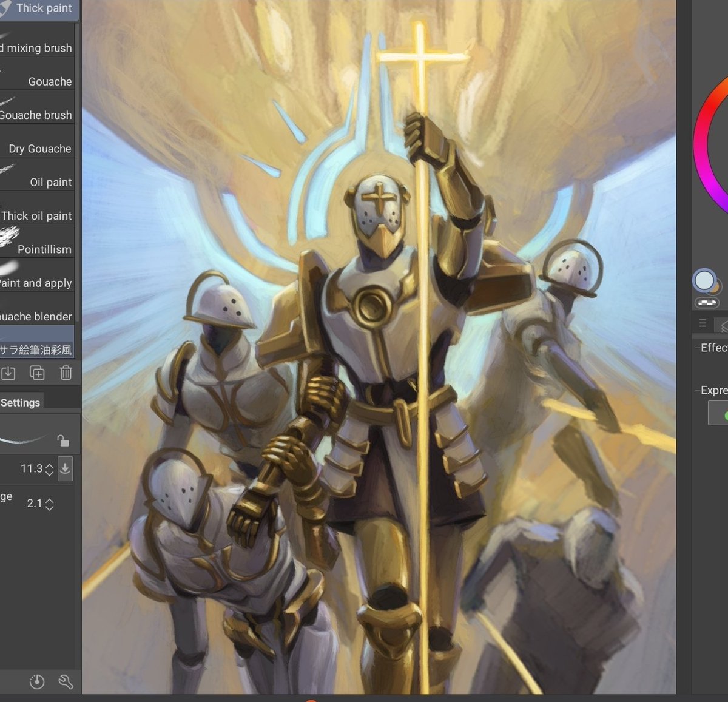The image size is (728, 702).
Task: Click the stepper arrows next to 11.3
Action: coord(50,469)
